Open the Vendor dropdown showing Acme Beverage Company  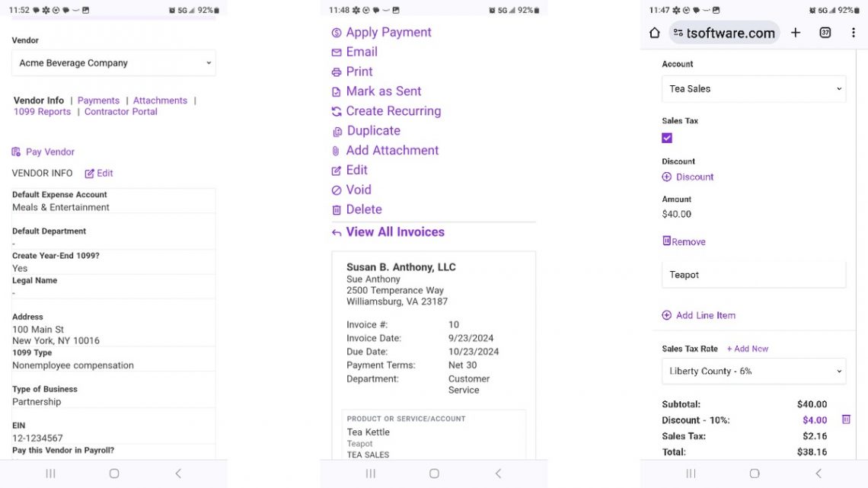[x=113, y=63]
